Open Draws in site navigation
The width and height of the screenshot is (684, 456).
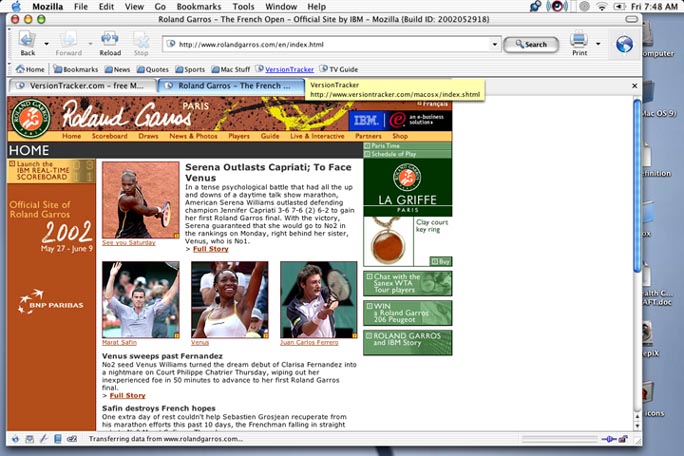click(x=148, y=136)
